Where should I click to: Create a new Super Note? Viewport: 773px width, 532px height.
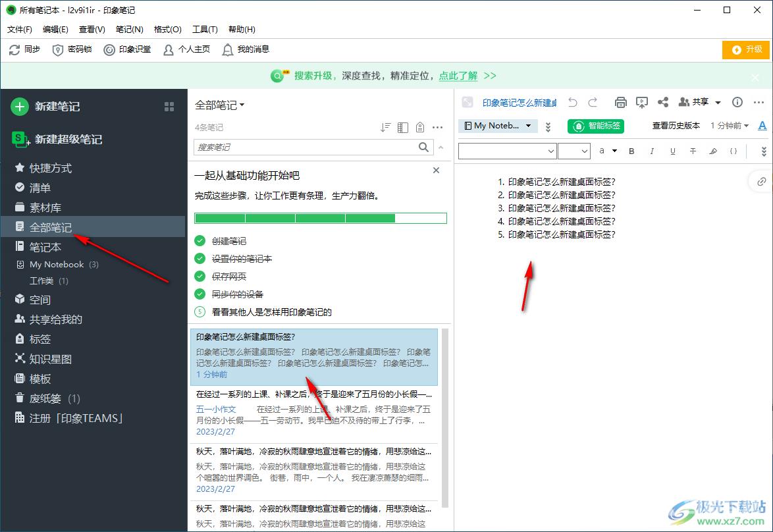pyautogui.click(x=57, y=140)
